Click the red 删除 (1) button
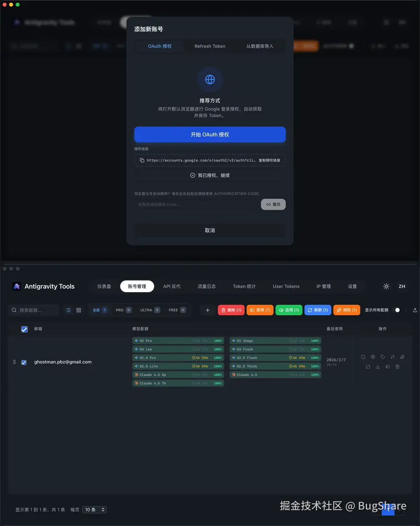Image resolution: width=420 pixels, height=526 pixels. coord(231,310)
